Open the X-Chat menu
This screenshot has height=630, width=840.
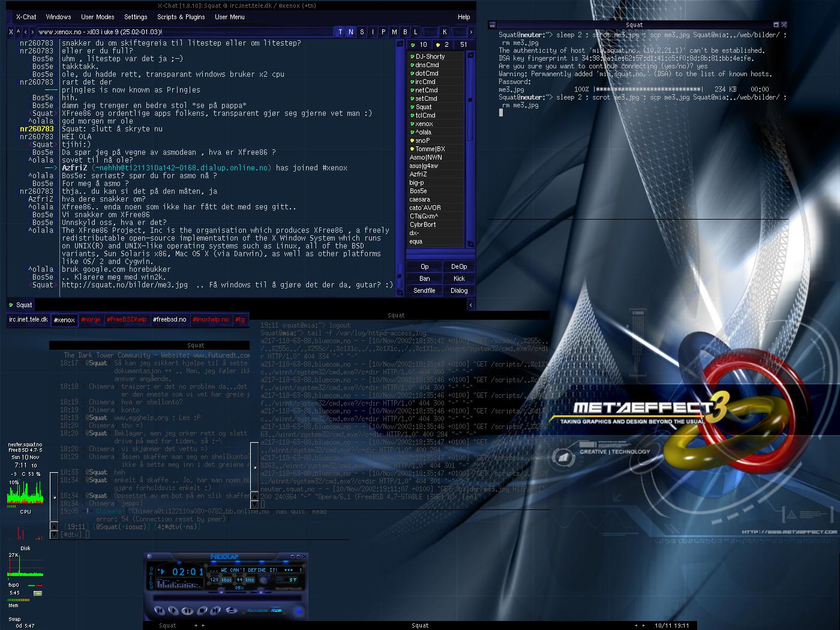(26, 17)
